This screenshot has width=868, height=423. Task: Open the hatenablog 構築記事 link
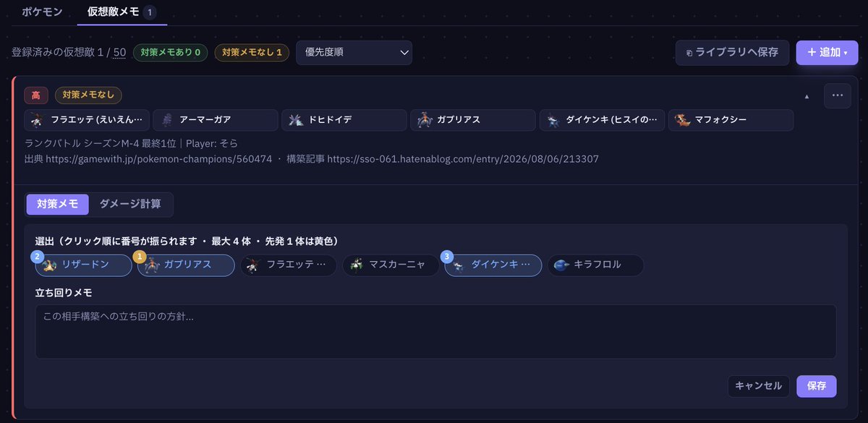pyautogui.click(x=462, y=158)
